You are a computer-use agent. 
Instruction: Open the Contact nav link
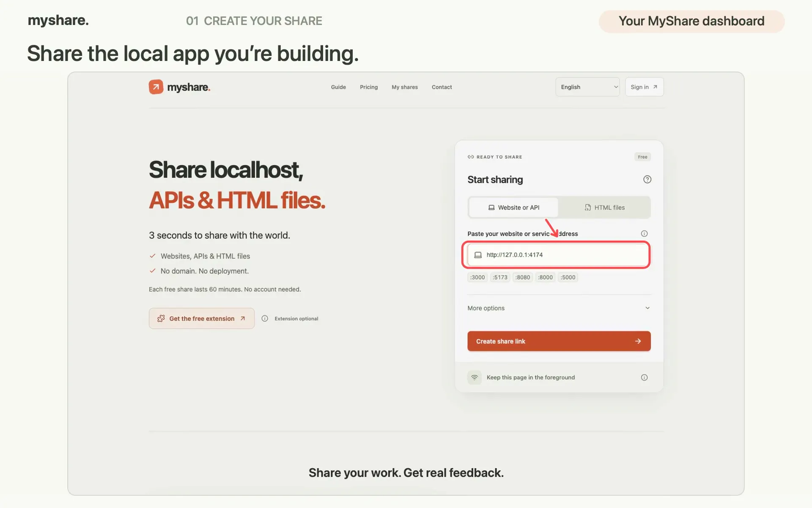tap(442, 87)
